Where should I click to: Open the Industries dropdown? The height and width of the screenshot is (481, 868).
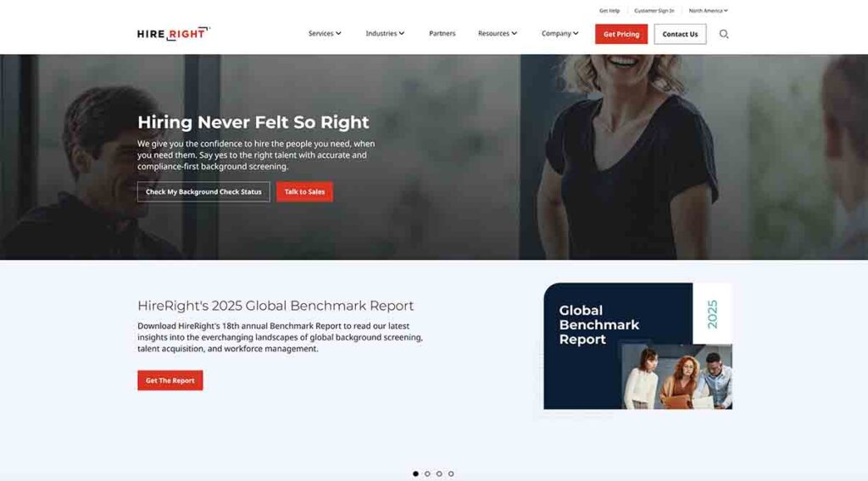(x=385, y=34)
